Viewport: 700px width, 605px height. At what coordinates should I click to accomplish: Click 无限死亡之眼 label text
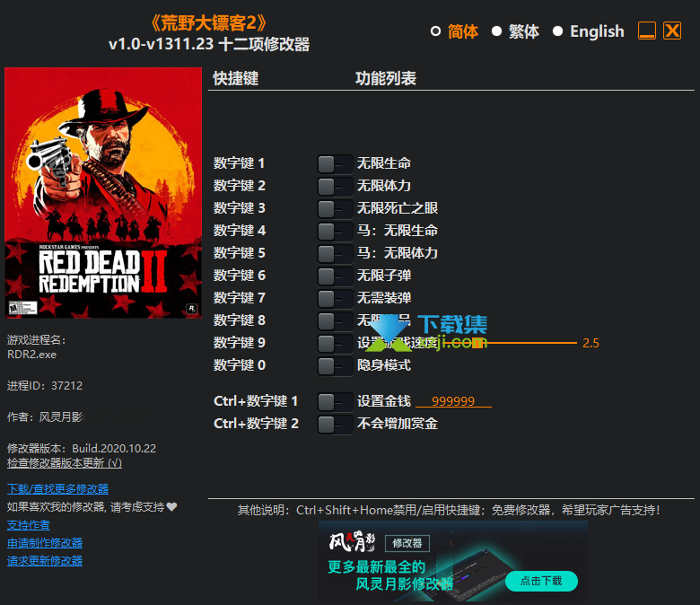[398, 208]
